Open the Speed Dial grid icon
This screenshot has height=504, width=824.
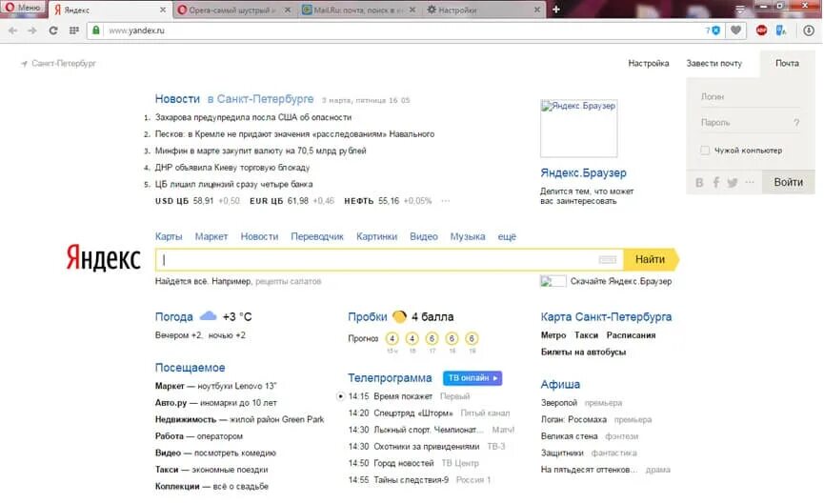[x=74, y=30]
